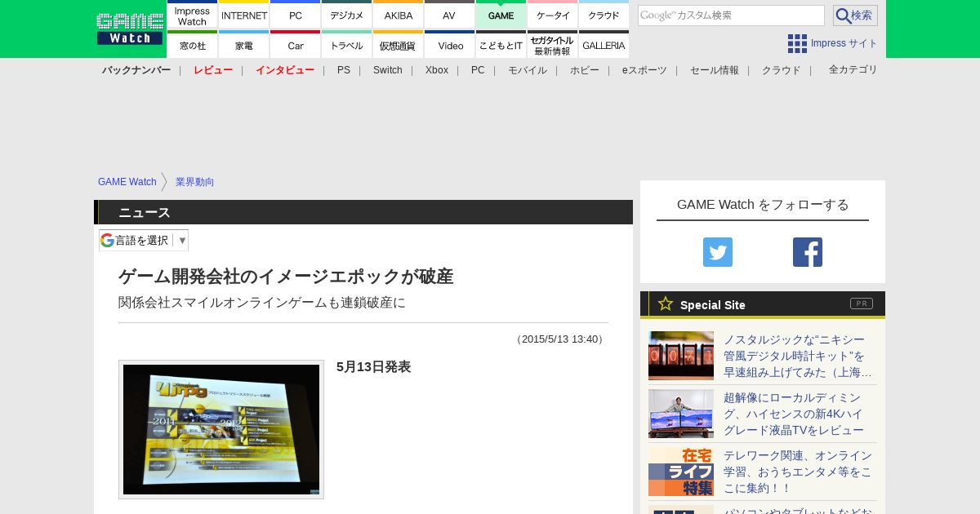Image resolution: width=980 pixels, height=514 pixels.
Task: Open ニキシー管風デジタル時計キット article link
Action: point(798,356)
